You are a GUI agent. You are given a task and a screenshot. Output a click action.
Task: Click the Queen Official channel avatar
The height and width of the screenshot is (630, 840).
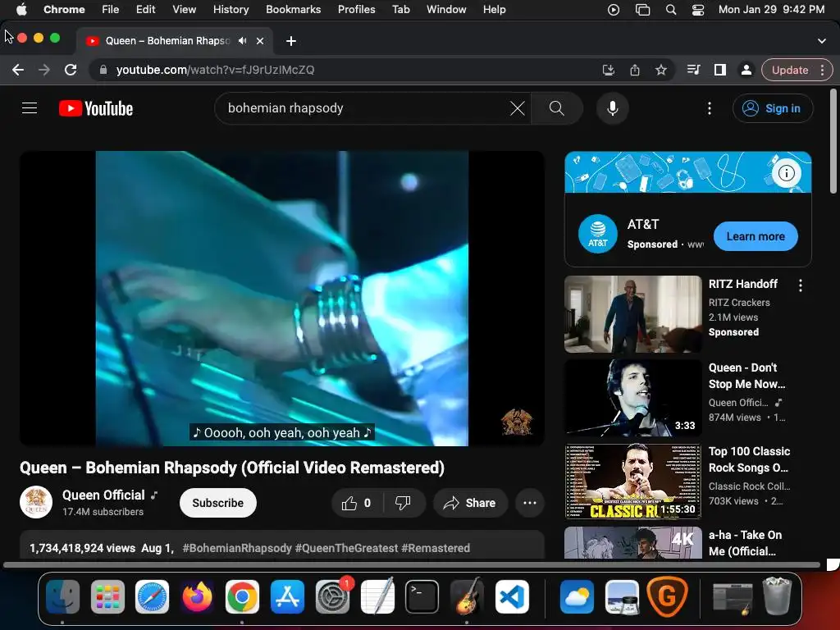[36, 503]
